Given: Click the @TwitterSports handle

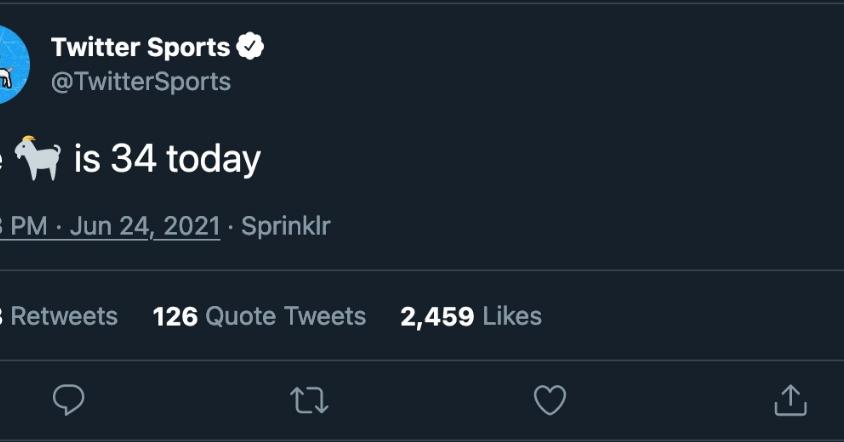Looking at the screenshot, I should pos(140,81).
